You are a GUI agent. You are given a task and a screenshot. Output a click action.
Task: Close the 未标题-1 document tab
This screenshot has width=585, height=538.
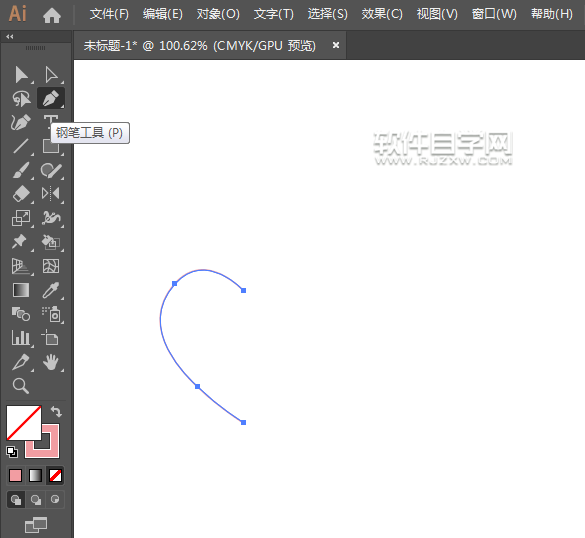336,45
